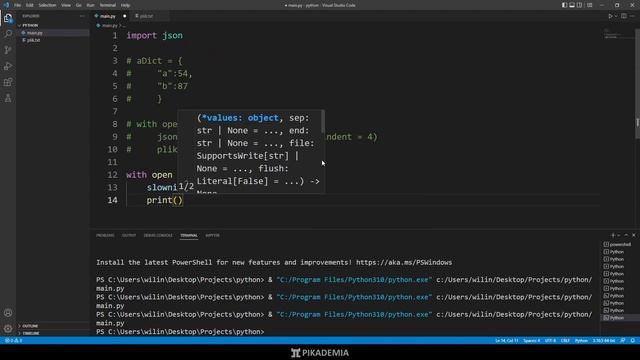
Task: Open the Extensions view
Action: coord(8,82)
